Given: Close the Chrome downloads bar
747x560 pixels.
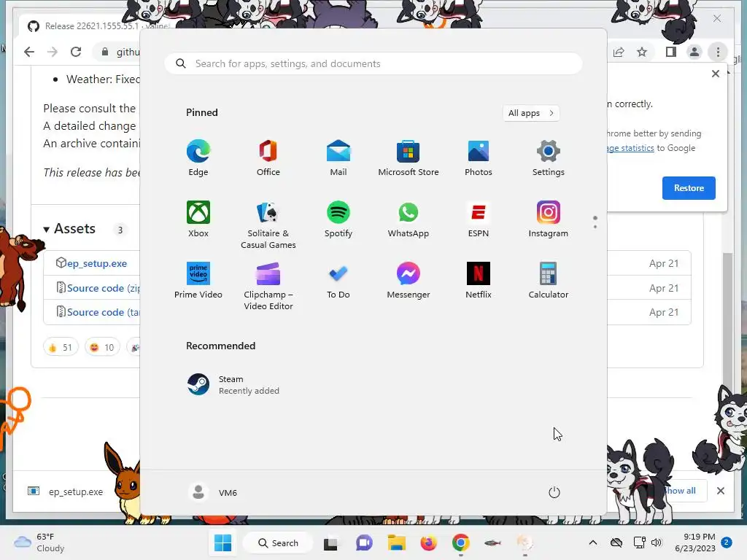Looking at the screenshot, I should pos(721,491).
